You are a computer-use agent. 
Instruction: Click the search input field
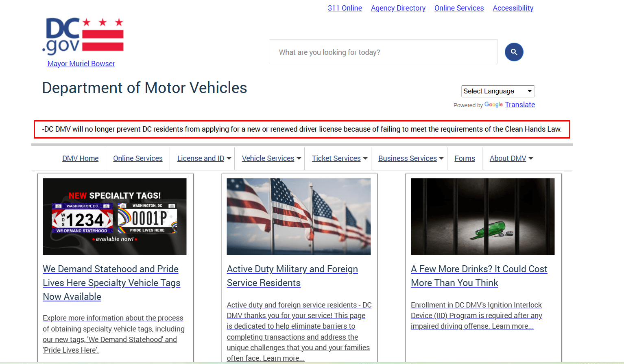click(383, 52)
